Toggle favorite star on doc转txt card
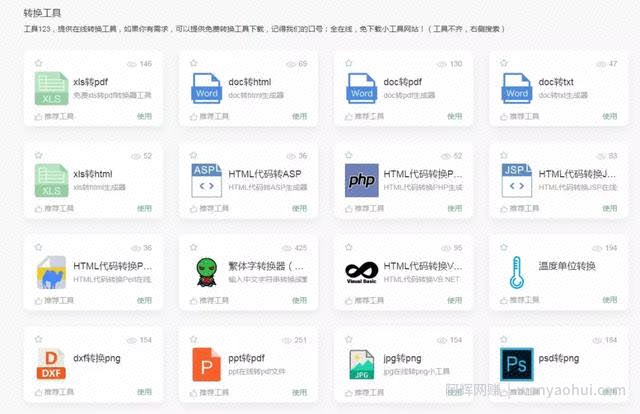 coord(504,63)
